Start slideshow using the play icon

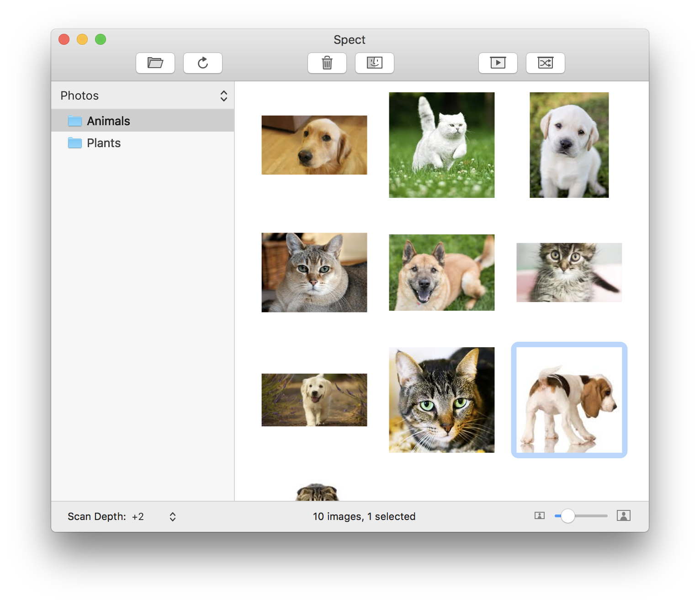498,63
